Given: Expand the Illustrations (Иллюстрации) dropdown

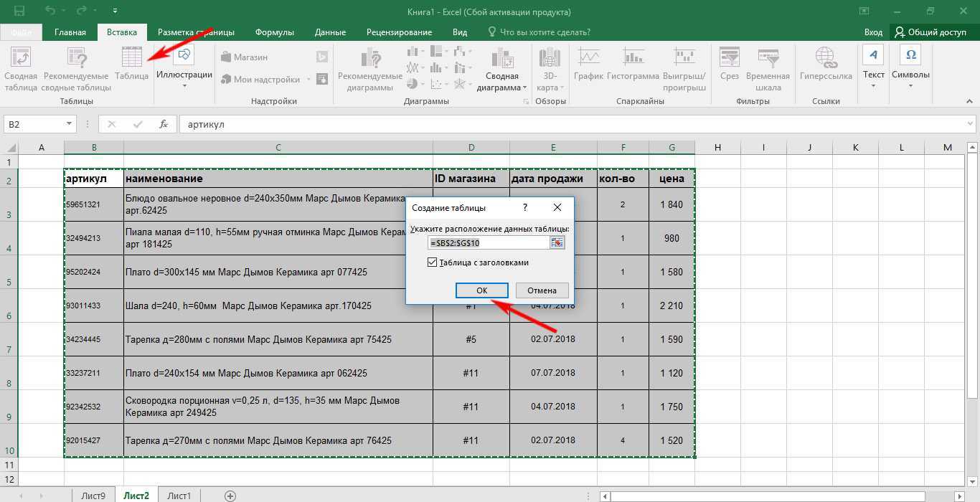Looking at the screenshot, I should coord(184,86).
